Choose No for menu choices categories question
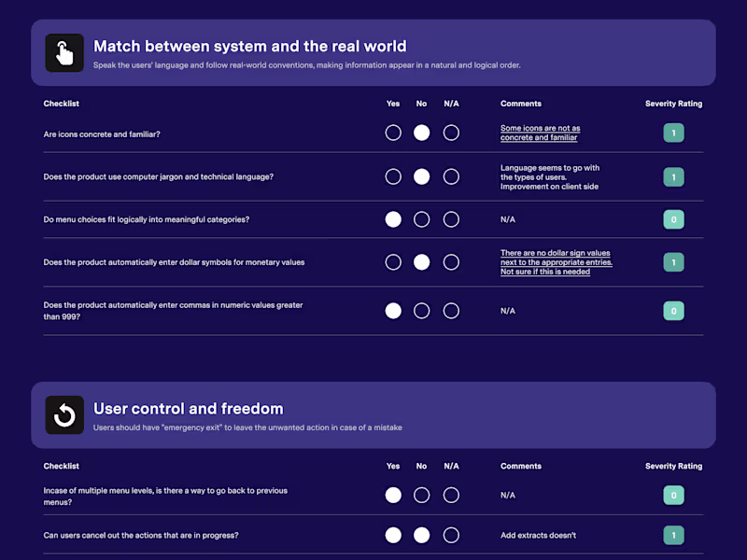This screenshot has width=747, height=560. [x=422, y=219]
